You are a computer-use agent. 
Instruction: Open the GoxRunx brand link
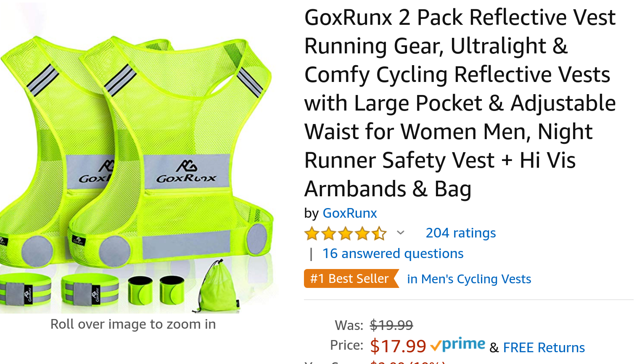[349, 213]
